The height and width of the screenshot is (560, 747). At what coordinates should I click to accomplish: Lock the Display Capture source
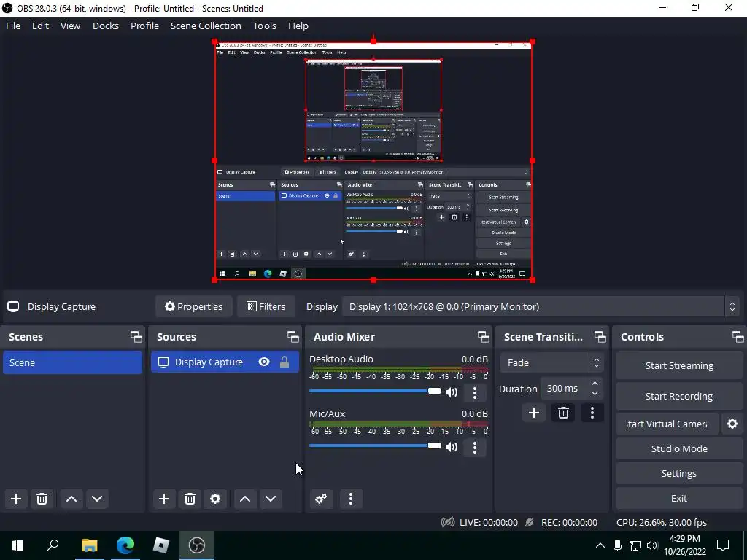coord(285,362)
